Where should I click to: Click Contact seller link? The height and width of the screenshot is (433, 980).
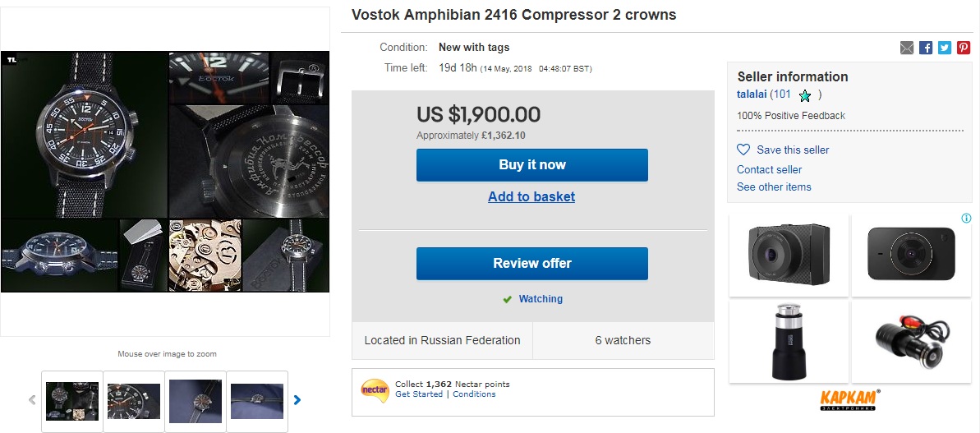click(769, 169)
